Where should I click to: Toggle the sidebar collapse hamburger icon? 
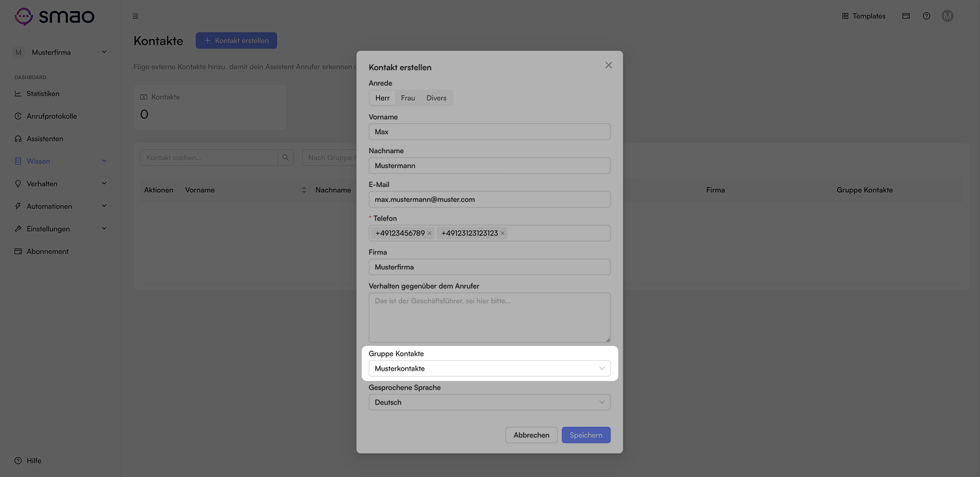135,16
